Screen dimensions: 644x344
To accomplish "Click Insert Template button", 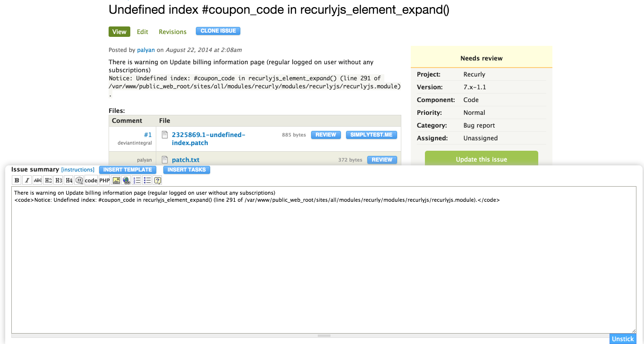I will (x=127, y=170).
